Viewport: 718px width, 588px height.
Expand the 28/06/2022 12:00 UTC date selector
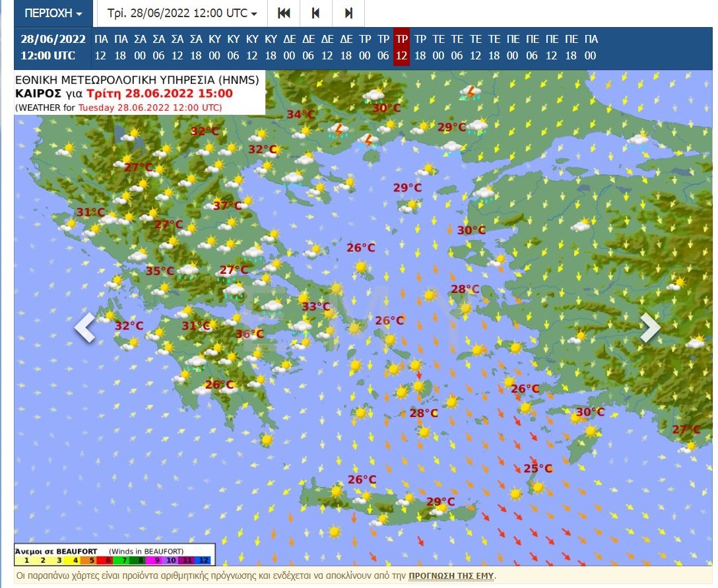pos(182,13)
